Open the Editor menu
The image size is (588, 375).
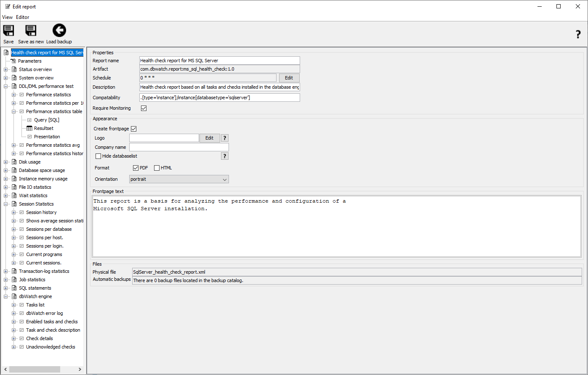(x=23, y=17)
